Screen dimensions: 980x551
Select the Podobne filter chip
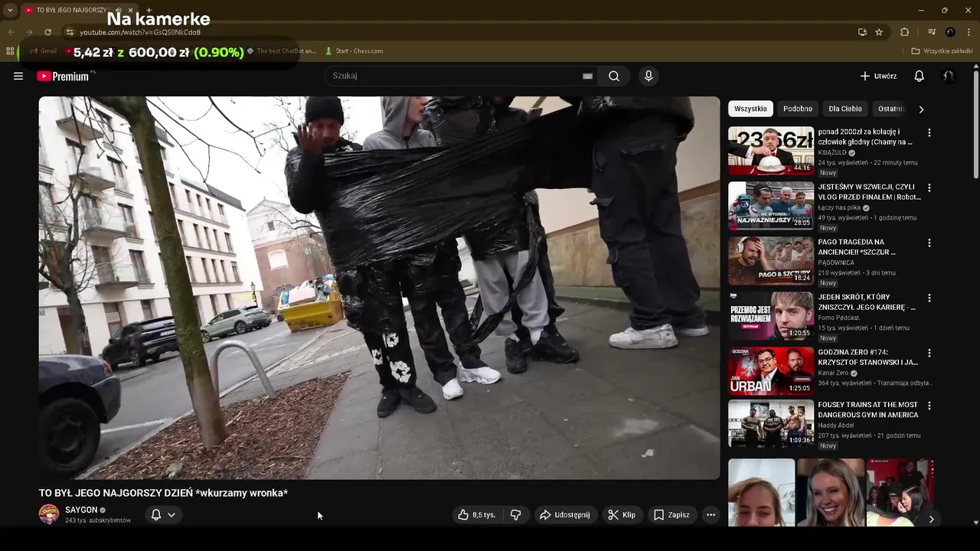(798, 109)
